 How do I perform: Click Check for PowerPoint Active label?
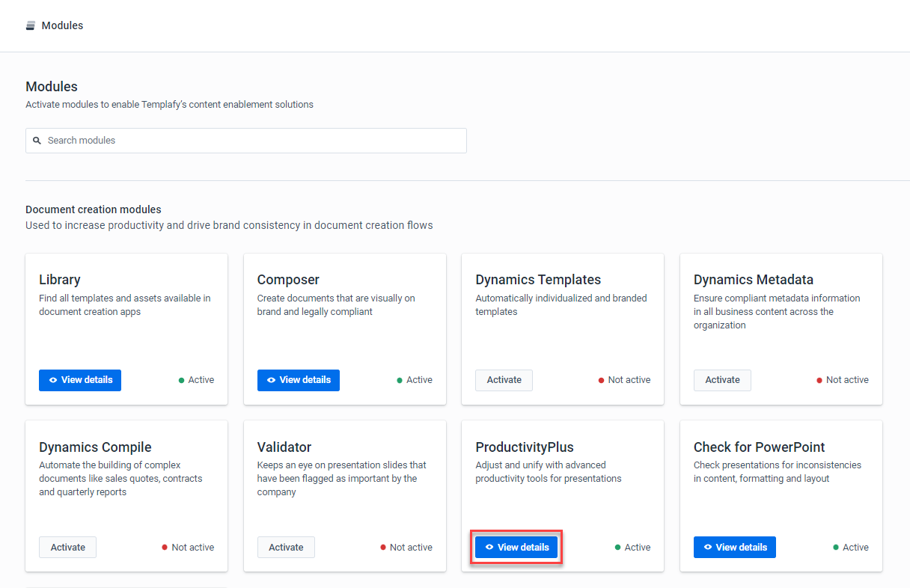point(855,548)
